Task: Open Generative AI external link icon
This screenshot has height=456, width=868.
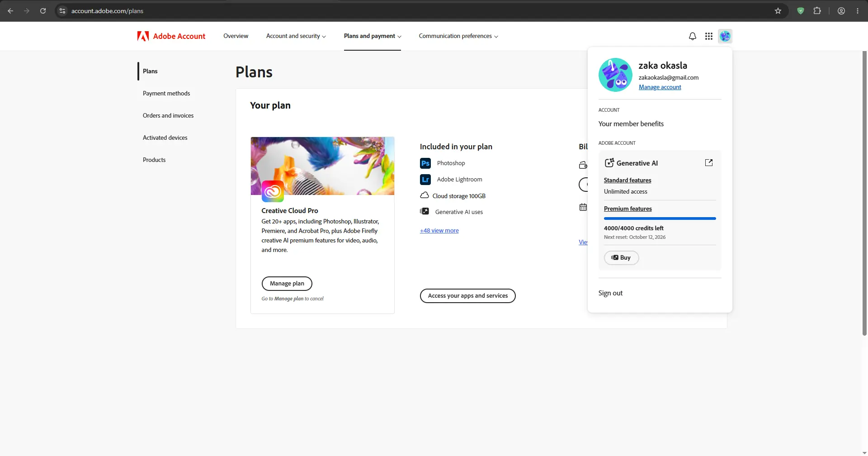Action: point(709,163)
